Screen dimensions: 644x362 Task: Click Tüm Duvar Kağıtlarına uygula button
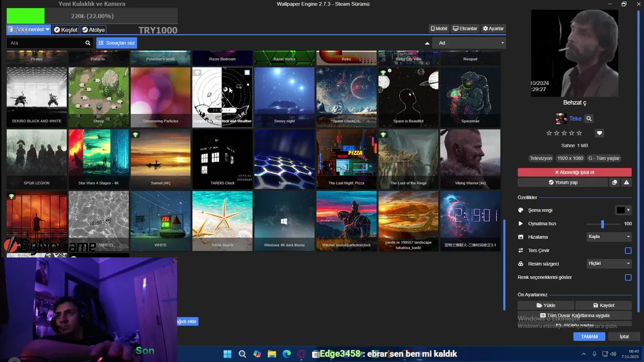coord(575,315)
